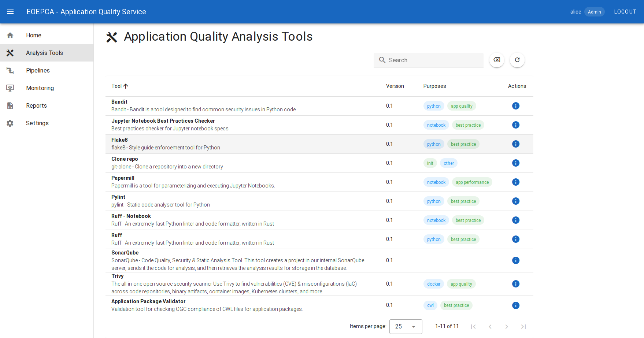Image resolution: width=644 pixels, height=338 pixels.
Task: Click the Pipelines icon in sidebar
Action: coord(10,70)
